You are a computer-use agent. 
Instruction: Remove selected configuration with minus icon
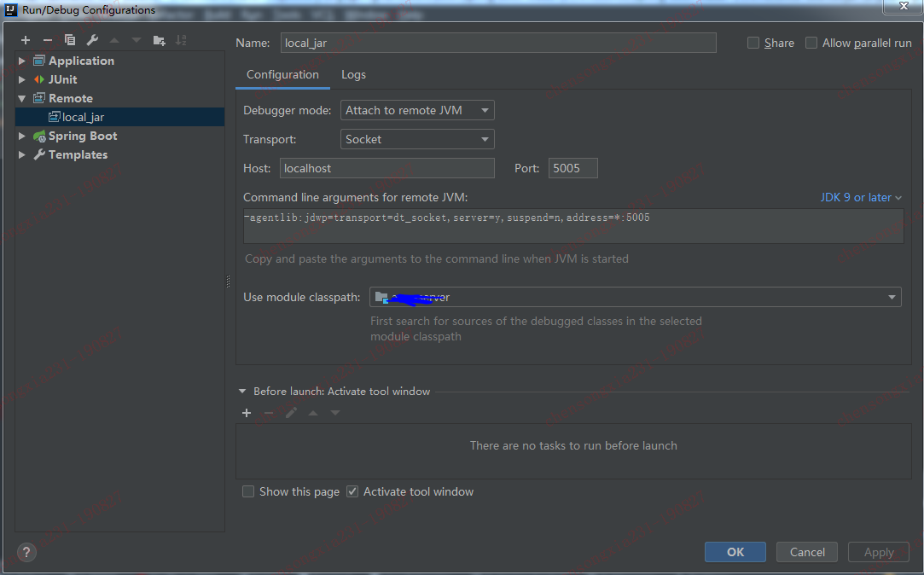[48, 40]
